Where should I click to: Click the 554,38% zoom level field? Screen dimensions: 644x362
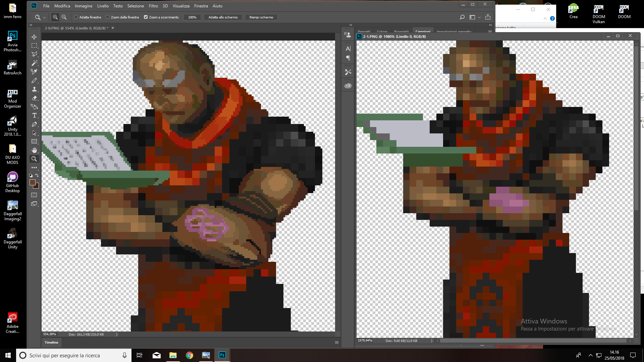[x=50, y=335]
